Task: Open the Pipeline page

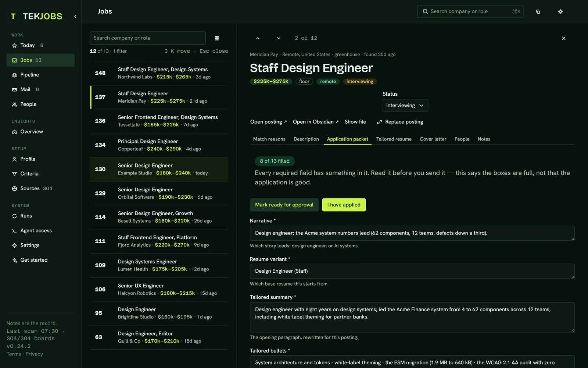Action: (x=40, y=75)
